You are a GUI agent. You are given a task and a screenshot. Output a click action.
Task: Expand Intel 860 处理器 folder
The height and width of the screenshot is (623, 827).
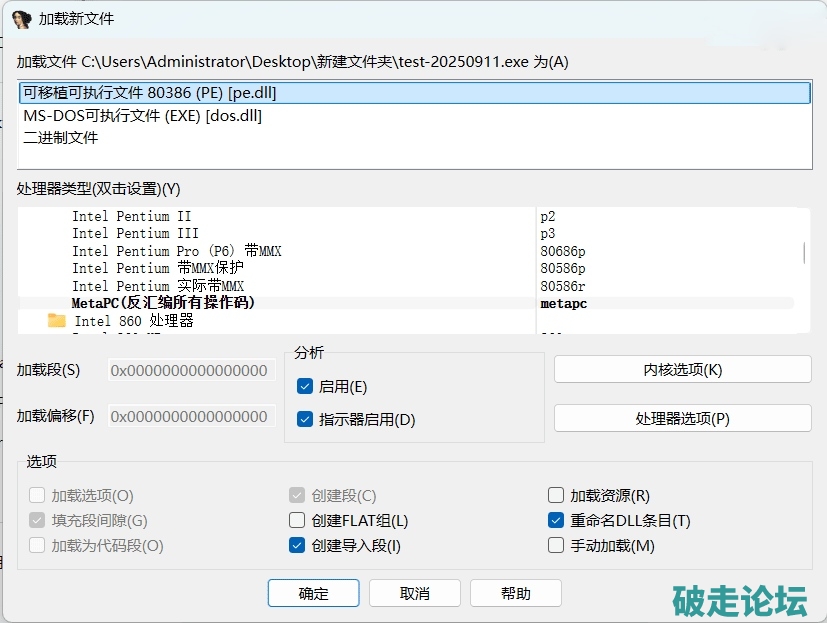click(134, 321)
